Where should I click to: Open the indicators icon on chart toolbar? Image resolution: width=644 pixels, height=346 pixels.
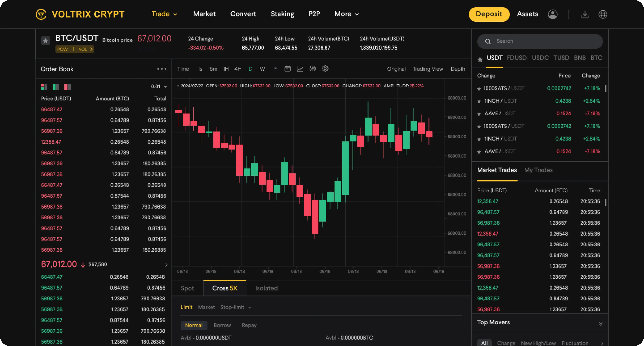point(312,69)
